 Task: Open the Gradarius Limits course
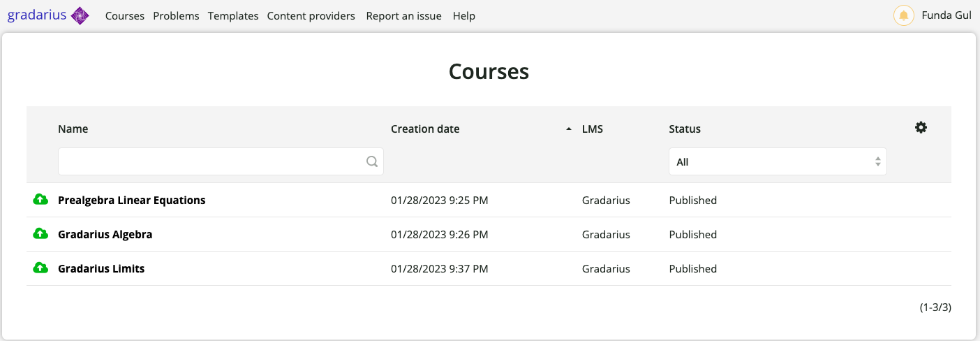click(101, 268)
